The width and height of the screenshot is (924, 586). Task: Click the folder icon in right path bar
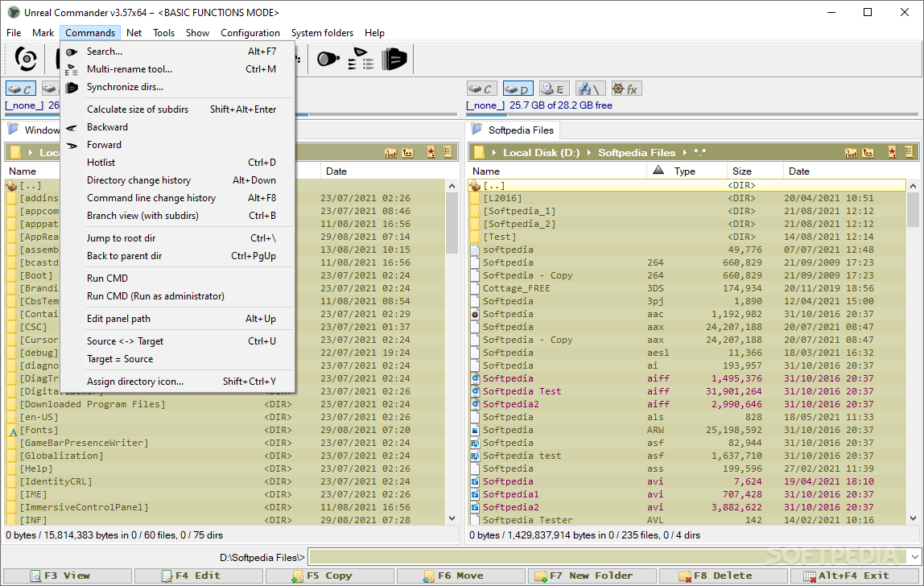point(479,153)
